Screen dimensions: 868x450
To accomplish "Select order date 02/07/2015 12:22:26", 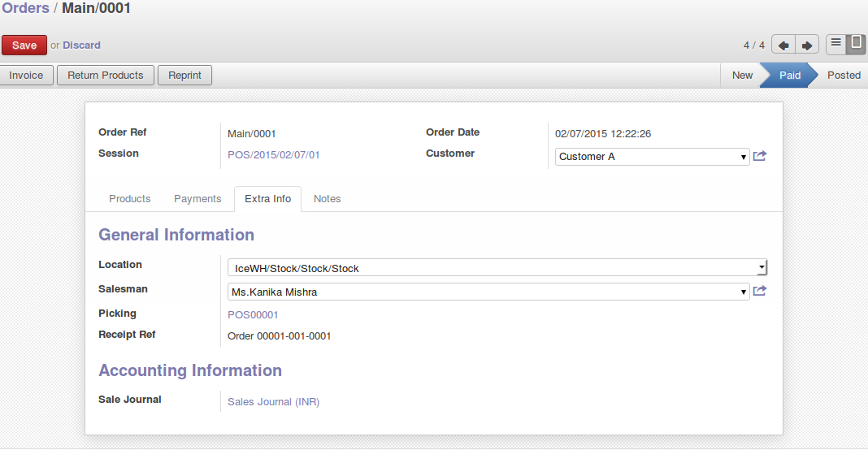I will (603, 134).
